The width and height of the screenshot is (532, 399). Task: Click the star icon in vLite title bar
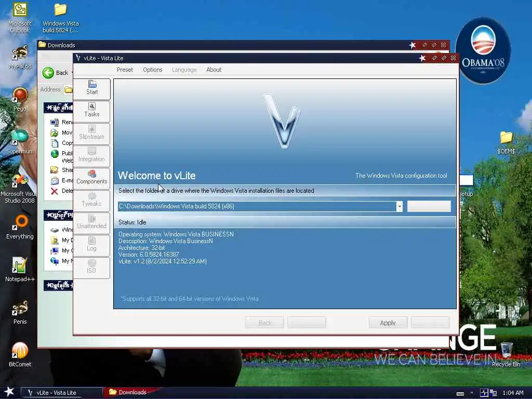tap(422, 58)
